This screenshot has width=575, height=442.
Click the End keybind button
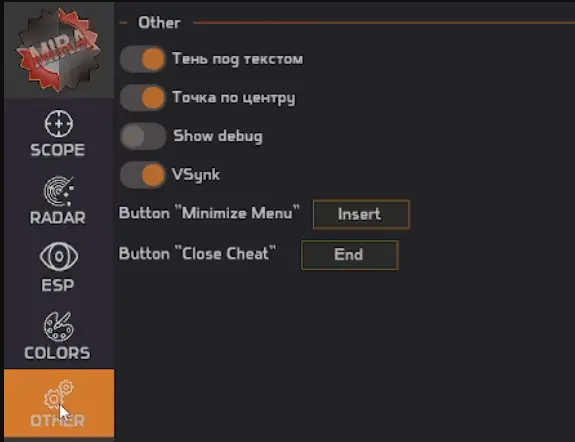349,255
